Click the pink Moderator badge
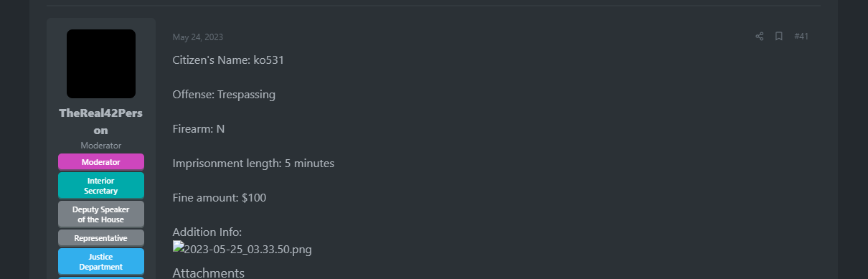The image size is (868, 279). [101, 162]
